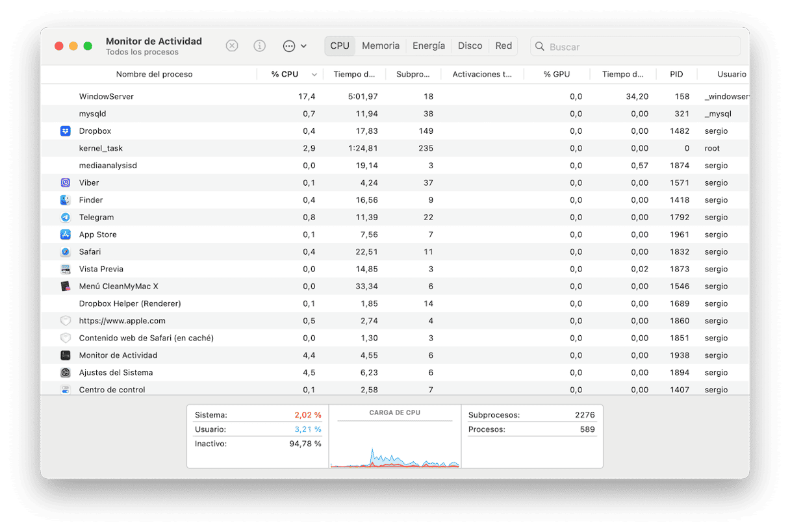
Task: Click the 34,20 GPU time cell
Action: pyautogui.click(x=637, y=96)
